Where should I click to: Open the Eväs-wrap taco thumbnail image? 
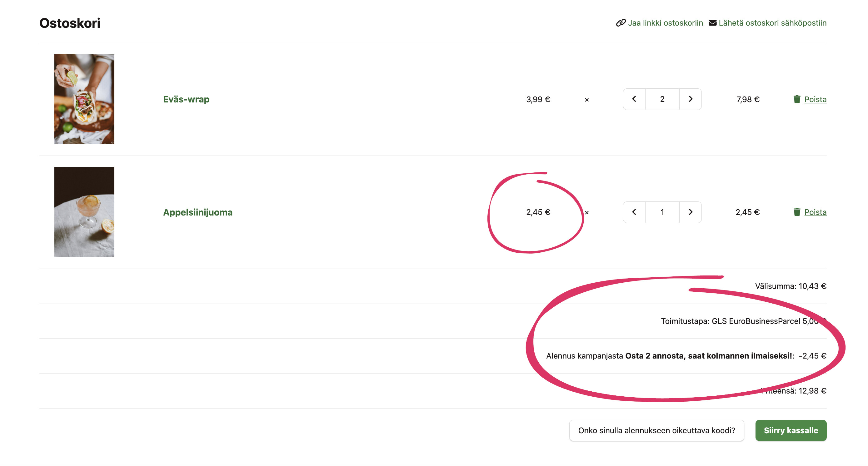click(84, 99)
